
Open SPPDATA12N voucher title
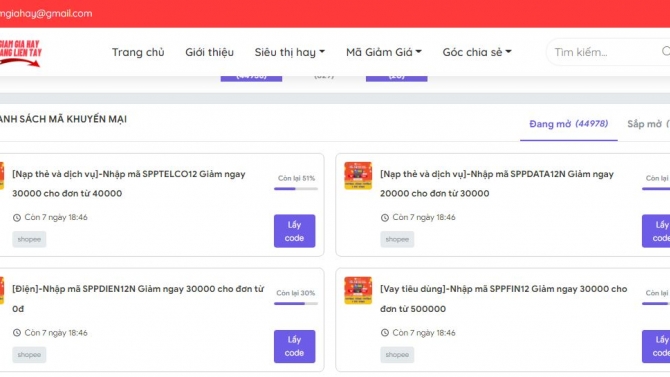[x=497, y=184]
